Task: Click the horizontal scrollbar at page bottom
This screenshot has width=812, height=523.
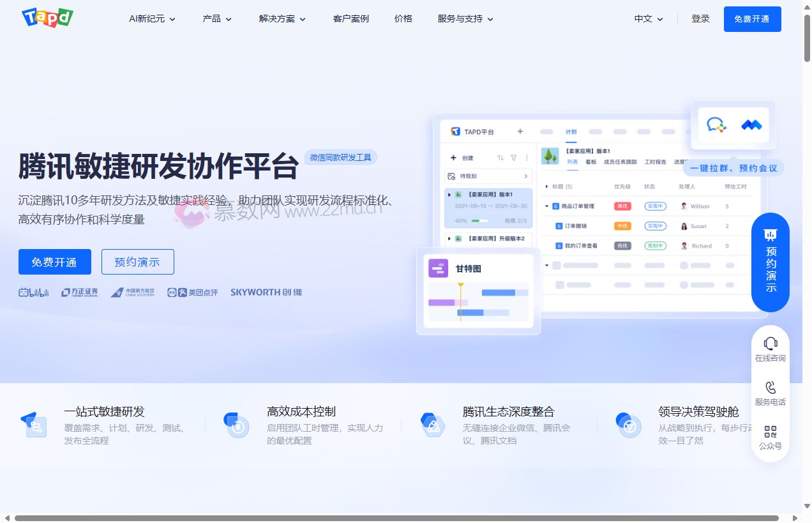Action: pos(396,518)
